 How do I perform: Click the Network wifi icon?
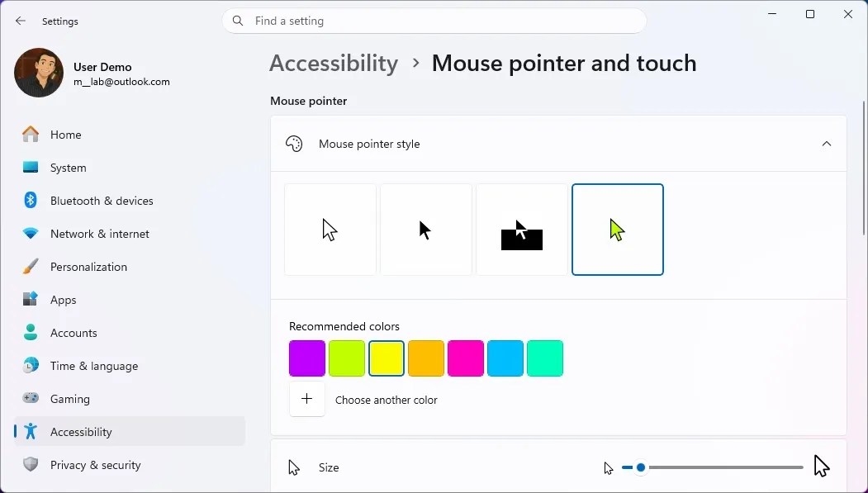[x=31, y=234]
